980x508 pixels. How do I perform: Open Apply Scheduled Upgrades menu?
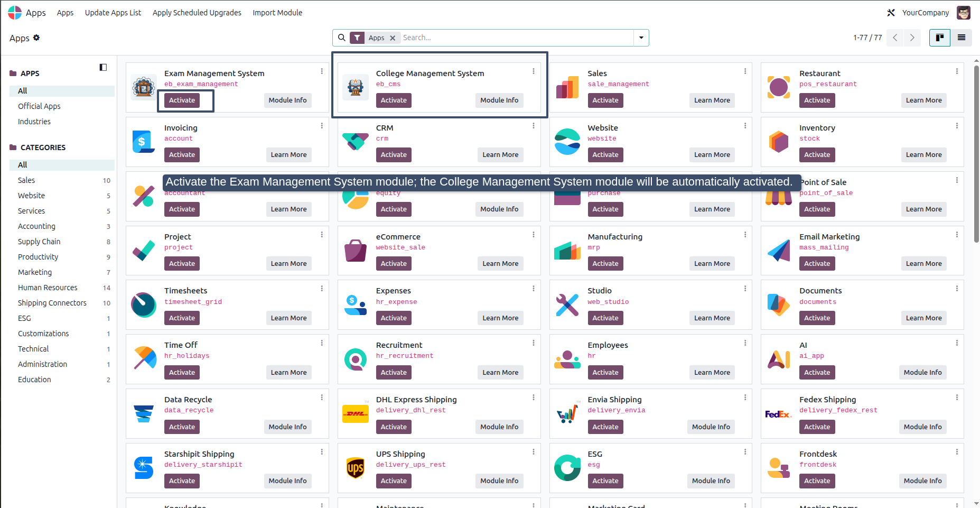tap(197, 13)
